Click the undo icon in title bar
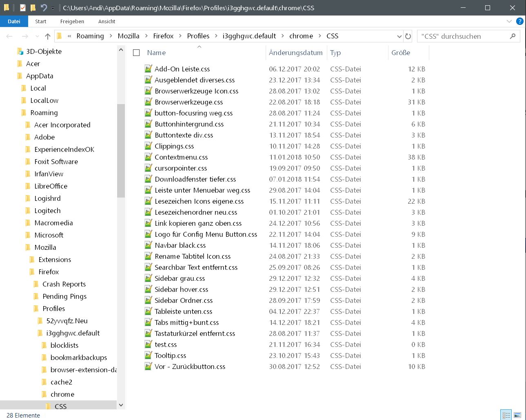The image size is (526, 420). pyautogui.click(x=44, y=8)
